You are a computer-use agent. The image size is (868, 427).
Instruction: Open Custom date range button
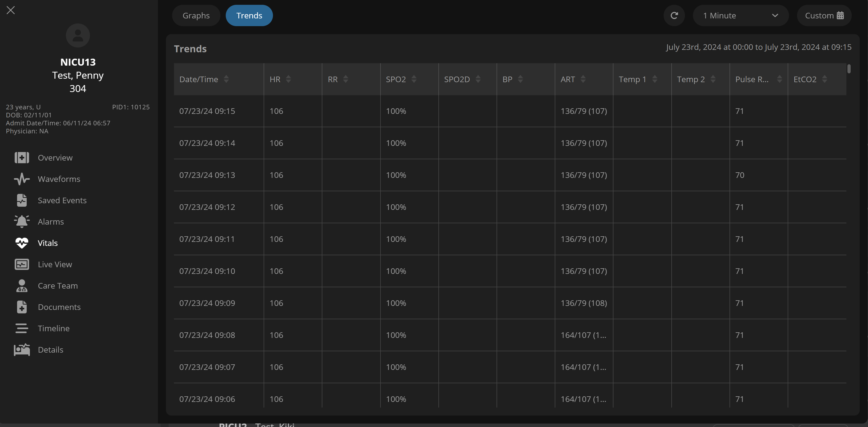coord(824,15)
